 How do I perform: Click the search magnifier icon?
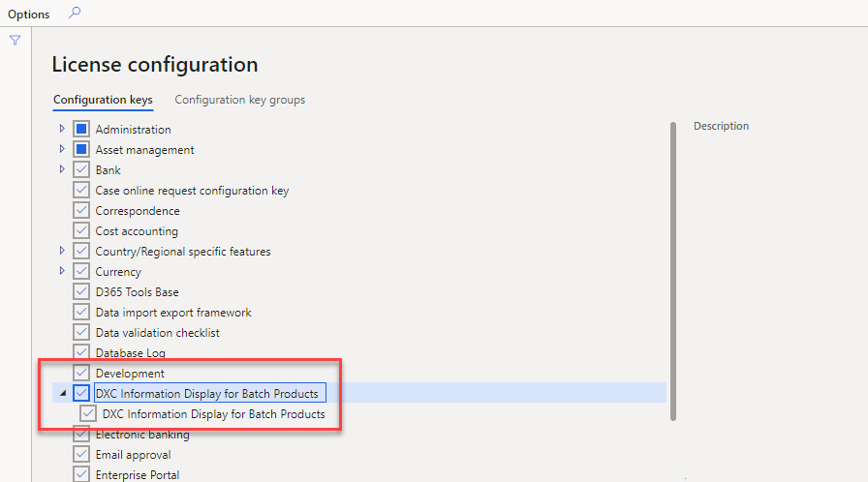tap(76, 14)
